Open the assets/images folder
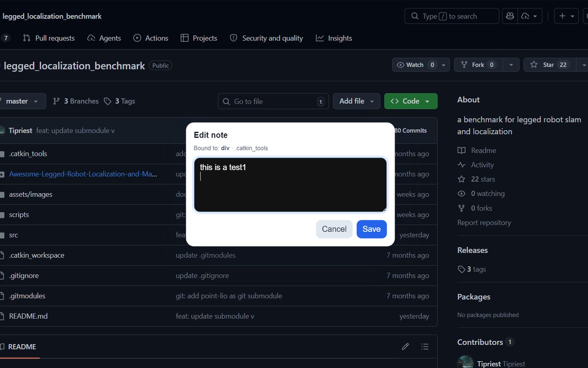Viewport: 588px width, 368px height. [31, 194]
